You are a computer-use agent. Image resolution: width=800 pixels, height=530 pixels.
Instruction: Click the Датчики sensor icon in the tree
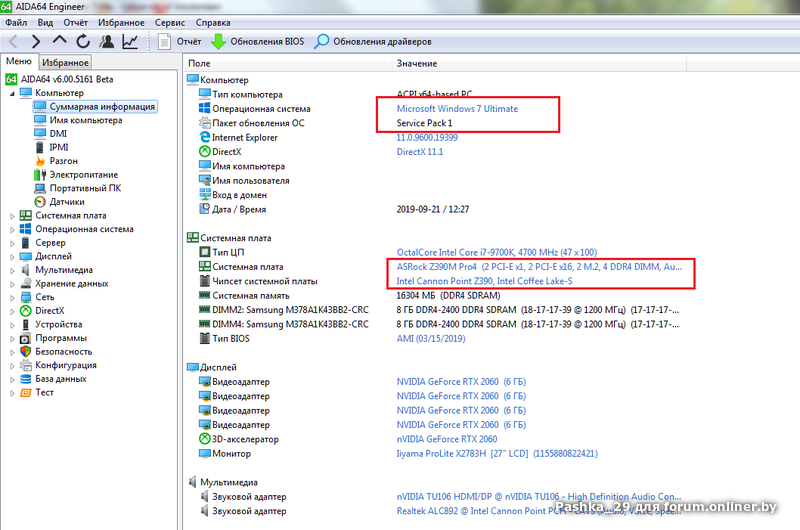[40, 202]
